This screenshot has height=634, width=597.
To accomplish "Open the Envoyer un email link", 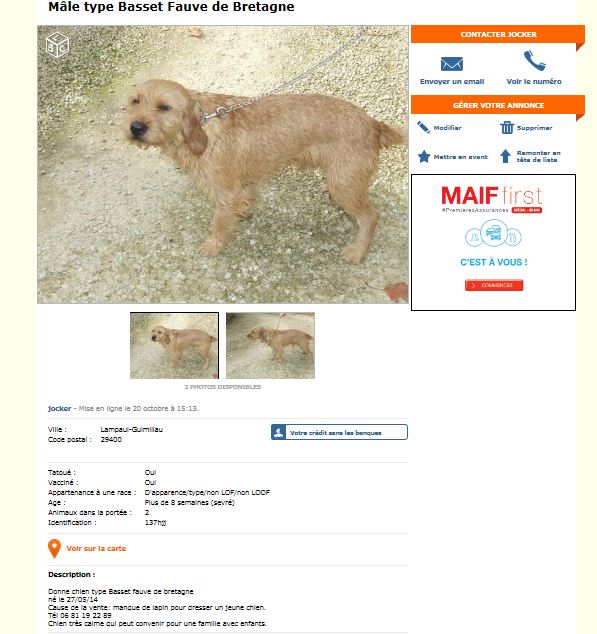I will (452, 81).
